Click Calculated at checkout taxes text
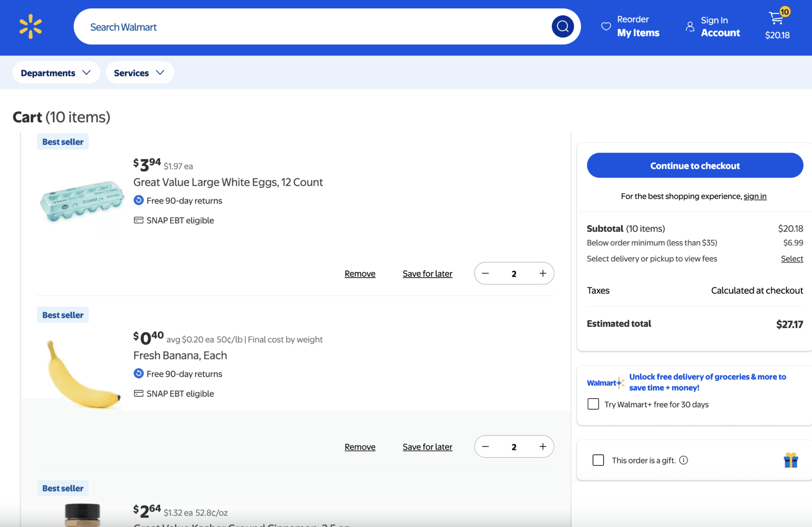This screenshot has height=527, width=812. 757,290
